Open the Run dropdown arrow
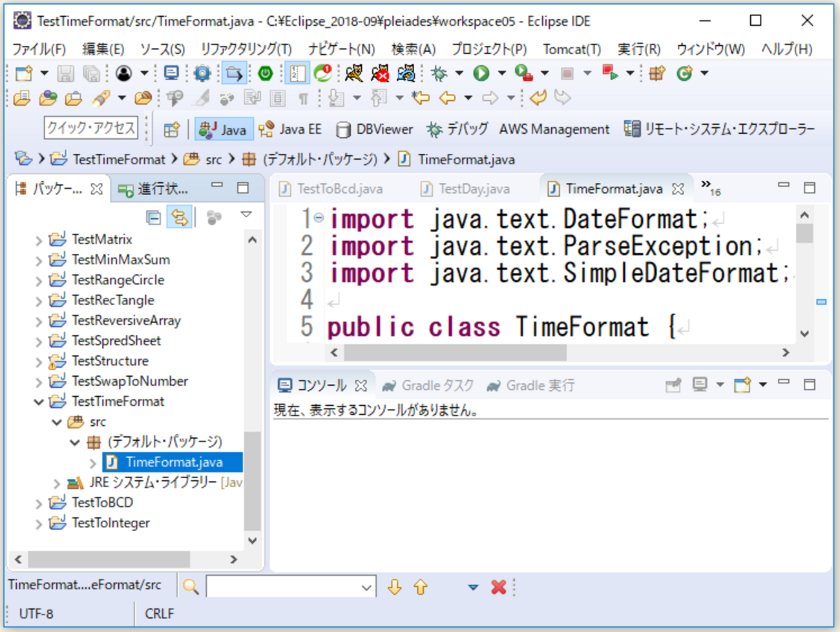Image resolution: width=840 pixels, height=632 pixels. click(501, 73)
